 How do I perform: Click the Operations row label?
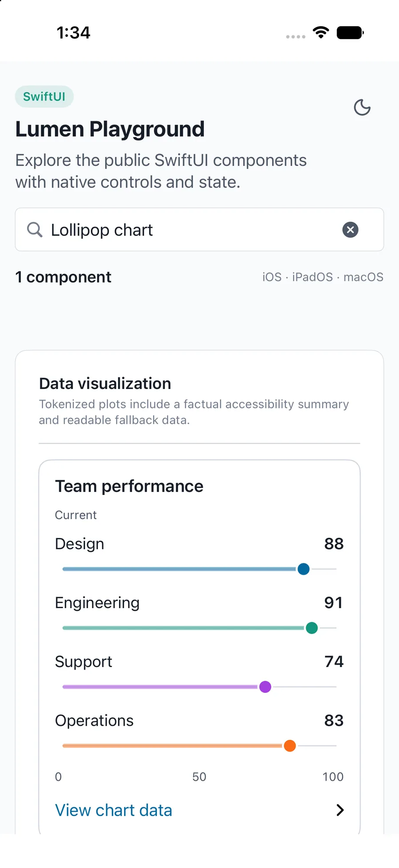coord(94,721)
